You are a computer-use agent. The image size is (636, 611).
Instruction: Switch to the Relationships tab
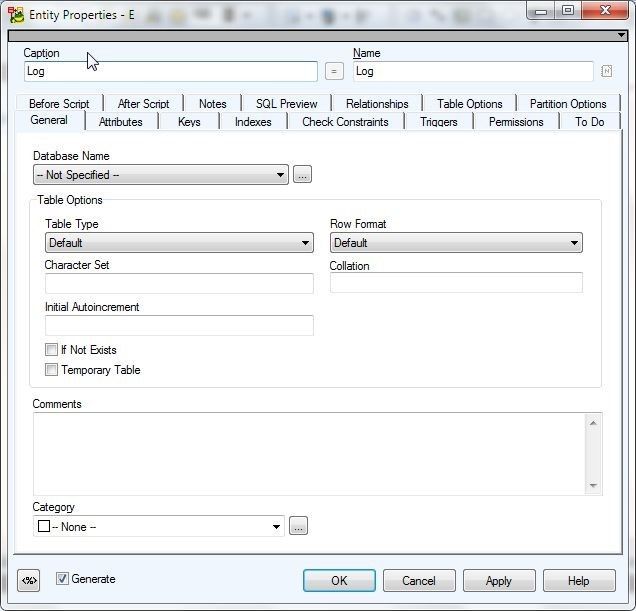[x=377, y=103]
